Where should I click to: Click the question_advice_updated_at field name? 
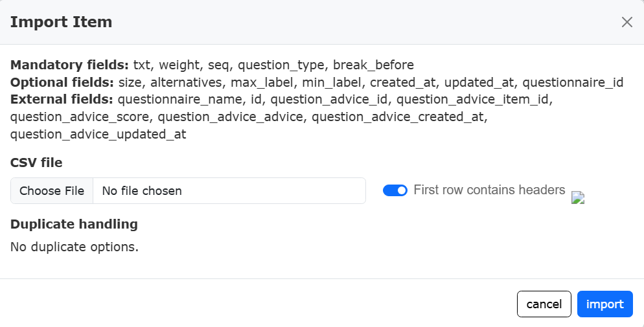click(x=98, y=135)
